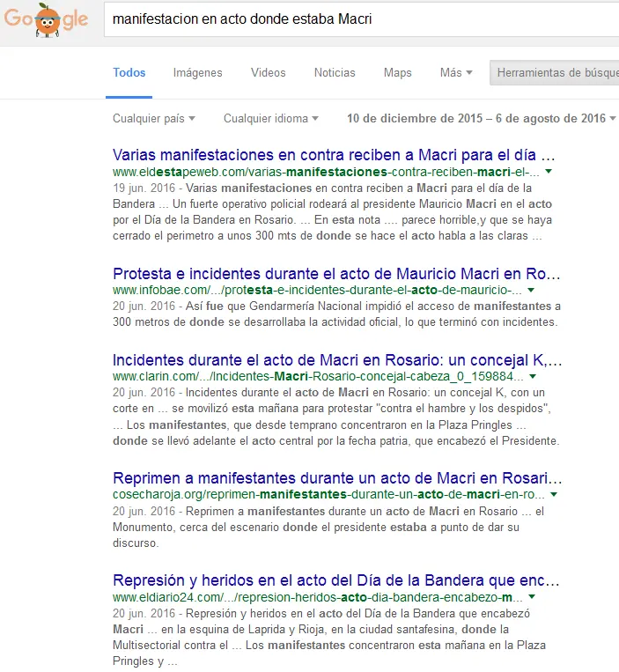Click the search query input field
This screenshot has width=619, height=672.
(362, 19)
